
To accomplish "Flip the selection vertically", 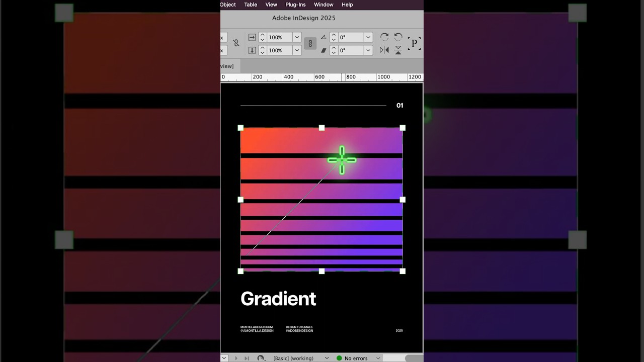I will pyautogui.click(x=398, y=50).
